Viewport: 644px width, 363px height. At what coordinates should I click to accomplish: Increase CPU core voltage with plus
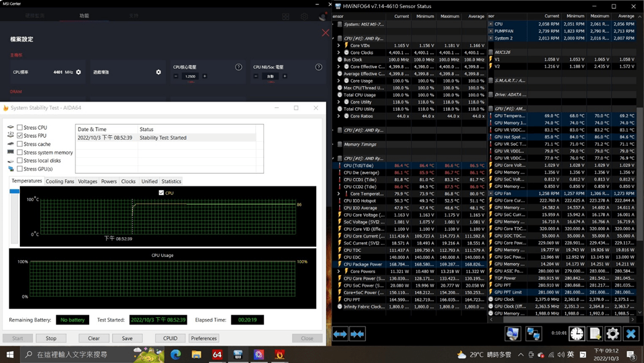[x=205, y=76]
